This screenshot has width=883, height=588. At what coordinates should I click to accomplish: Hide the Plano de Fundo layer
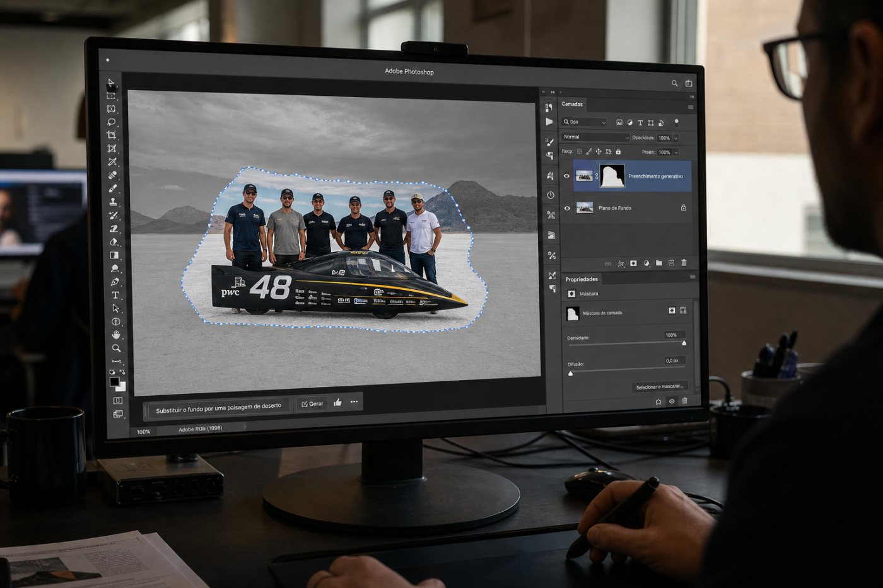pos(567,208)
